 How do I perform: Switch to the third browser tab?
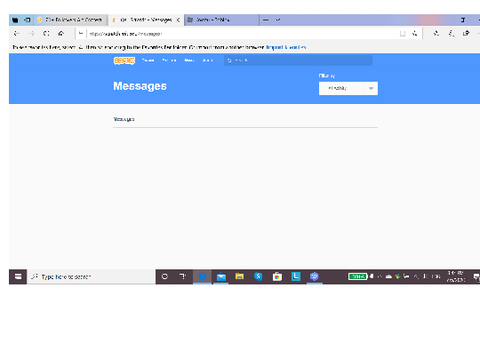221,20
